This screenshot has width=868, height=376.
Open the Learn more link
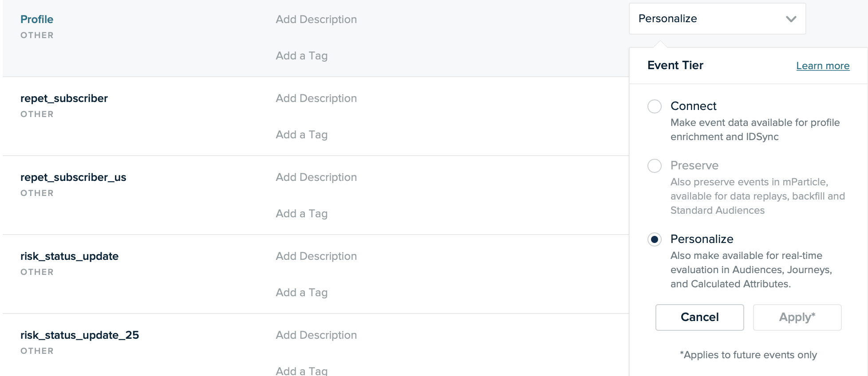pyautogui.click(x=823, y=66)
